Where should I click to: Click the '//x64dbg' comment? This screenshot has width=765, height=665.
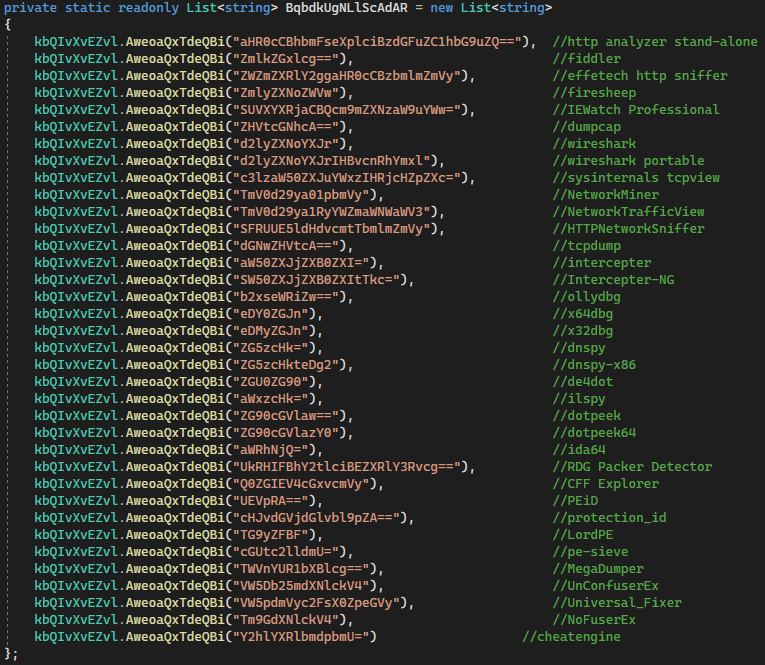(583, 314)
